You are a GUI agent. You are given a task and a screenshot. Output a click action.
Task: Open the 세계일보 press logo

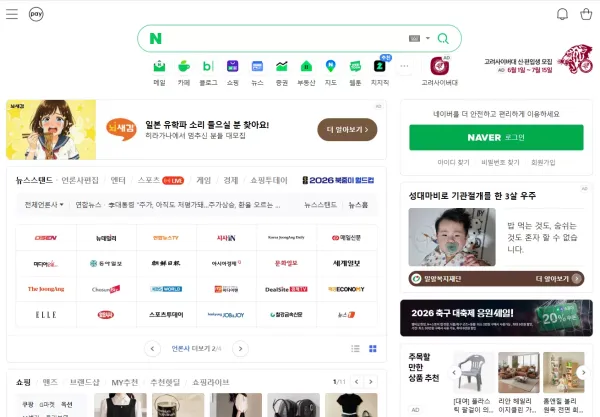tap(347, 264)
